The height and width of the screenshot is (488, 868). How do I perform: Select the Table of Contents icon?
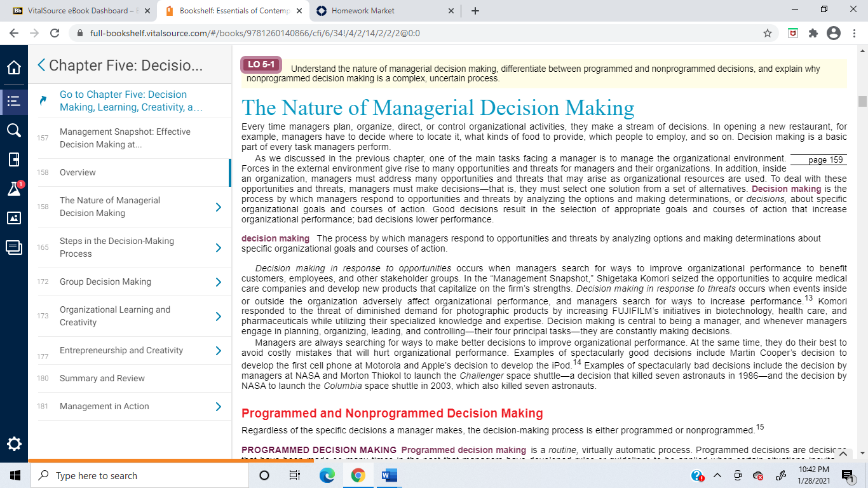tap(13, 100)
